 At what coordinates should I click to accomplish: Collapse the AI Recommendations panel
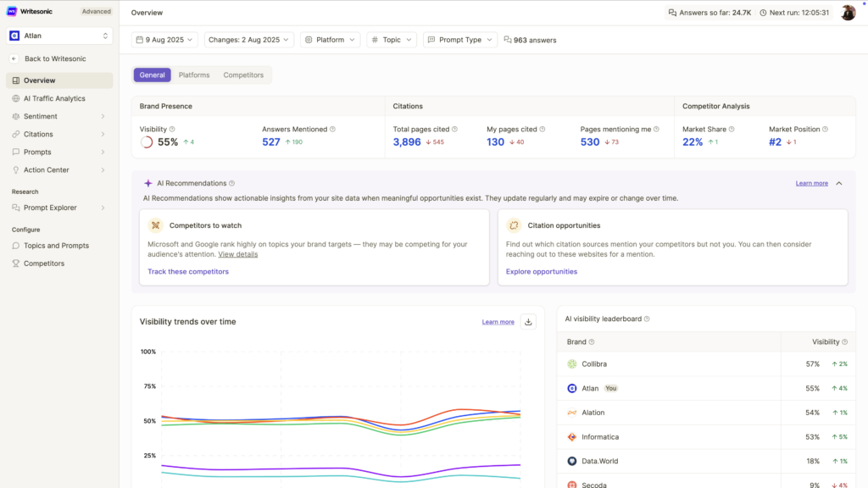tap(838, 181)
